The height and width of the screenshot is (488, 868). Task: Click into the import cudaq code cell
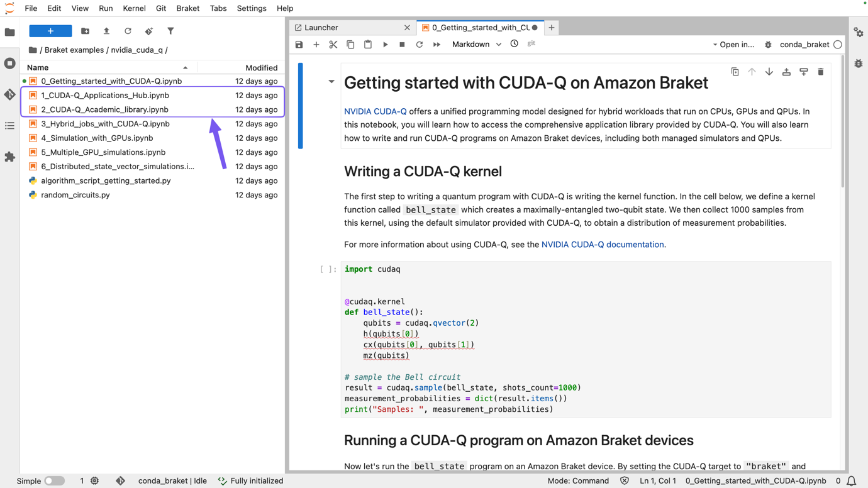pyautogui.click(x=586, y=339)
